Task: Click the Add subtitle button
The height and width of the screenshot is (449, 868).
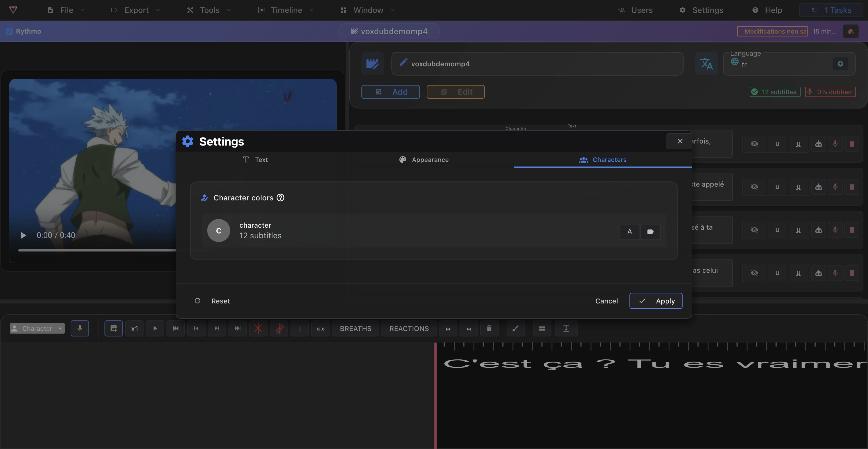Action: 391,92
